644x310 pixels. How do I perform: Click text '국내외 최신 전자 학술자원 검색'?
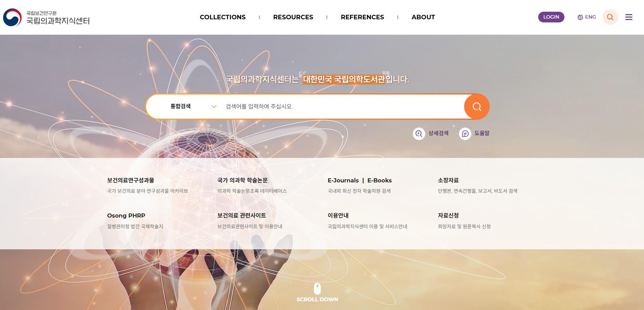(359, 191)
